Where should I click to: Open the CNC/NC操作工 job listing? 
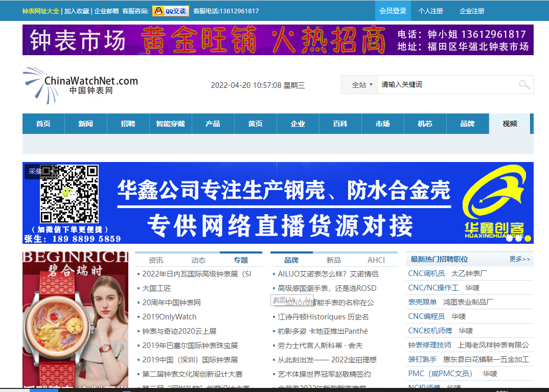click(433, 288)
